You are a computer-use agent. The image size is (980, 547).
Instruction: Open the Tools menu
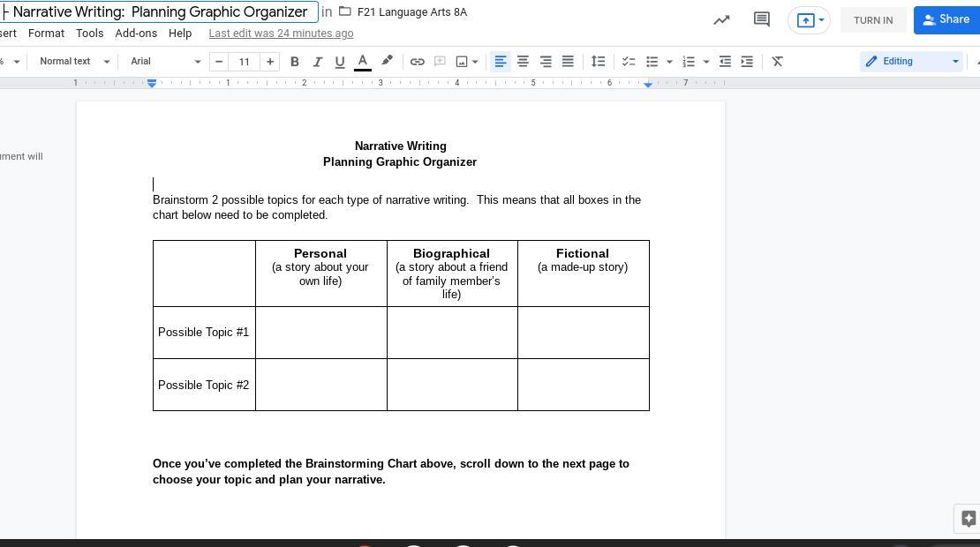[89, 34]
